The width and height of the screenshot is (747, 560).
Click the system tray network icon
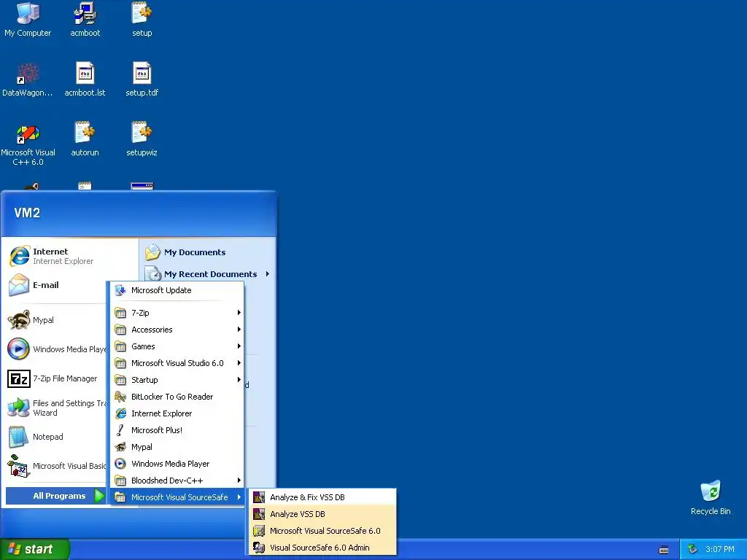pos(692,550)
